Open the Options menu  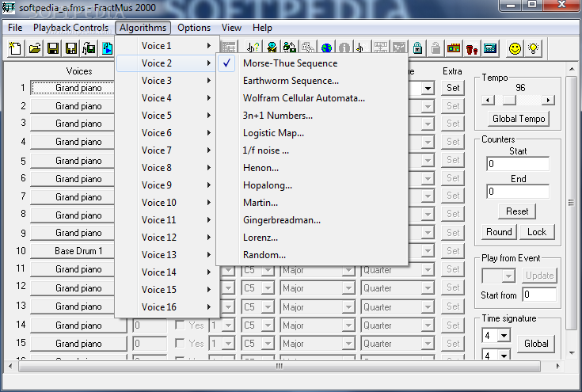click(x=194, y=28)
